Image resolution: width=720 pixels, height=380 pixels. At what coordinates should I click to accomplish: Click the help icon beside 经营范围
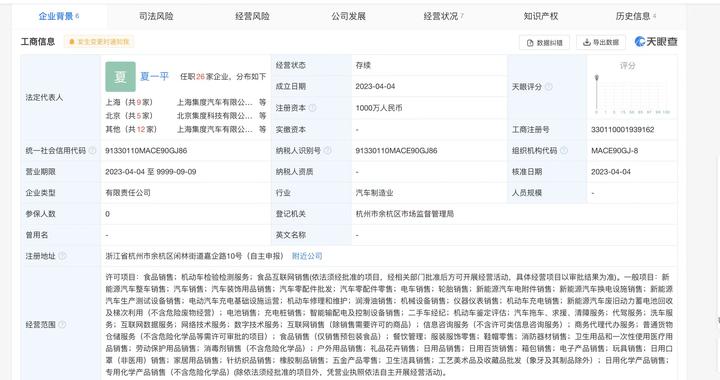(62, 324)
